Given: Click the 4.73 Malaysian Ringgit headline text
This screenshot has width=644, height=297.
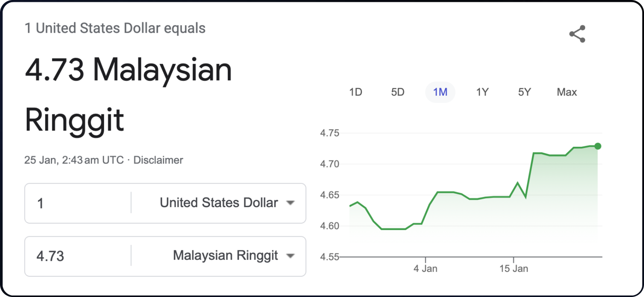Looking at the screenshot, I should 128,94.
